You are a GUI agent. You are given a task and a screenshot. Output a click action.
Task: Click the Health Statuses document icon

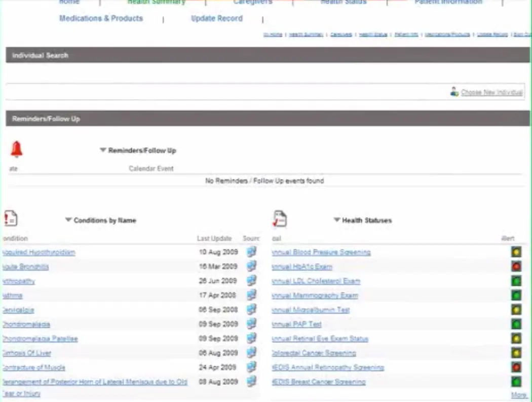coord(279,218)
